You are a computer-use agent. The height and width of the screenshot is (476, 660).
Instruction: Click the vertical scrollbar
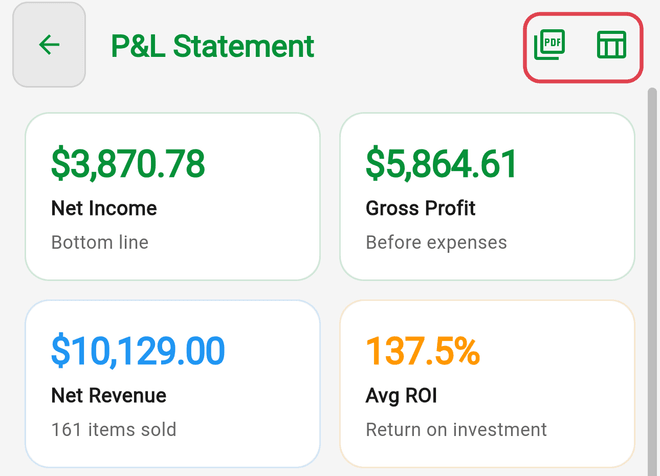(652, 281)
